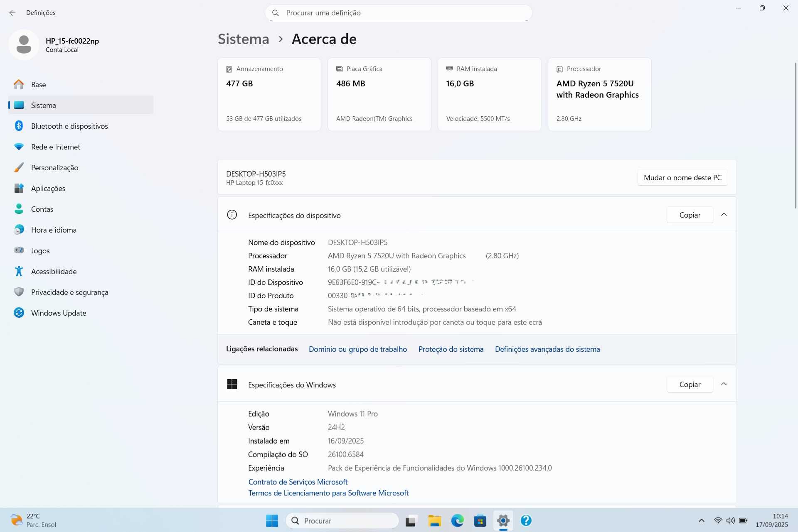Click the Jogos gamepad icon
Viewport: 798px width, 532px height.
click(19, 250)
